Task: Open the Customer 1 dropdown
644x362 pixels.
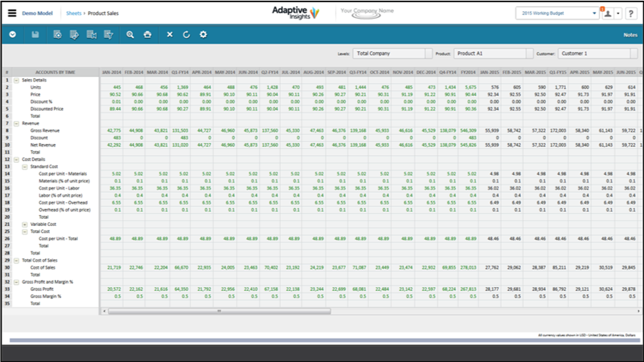Action: pos(597,53)
